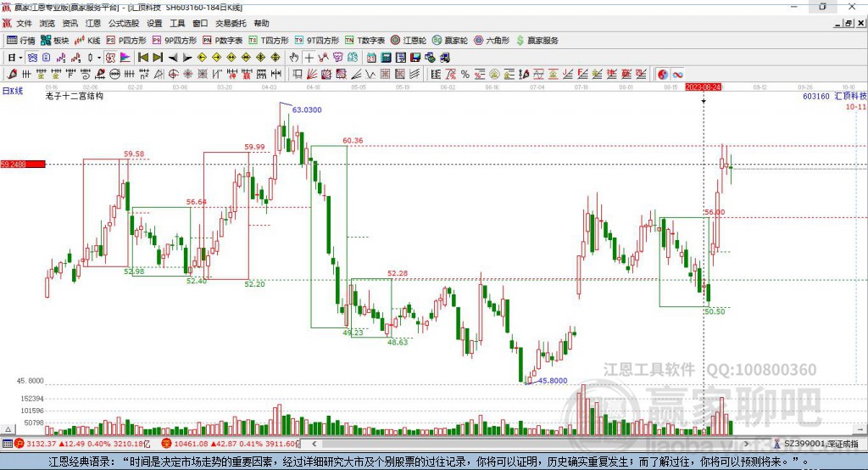
Task: Open the 赢家轮 tool
Action: tap(449, 41)
